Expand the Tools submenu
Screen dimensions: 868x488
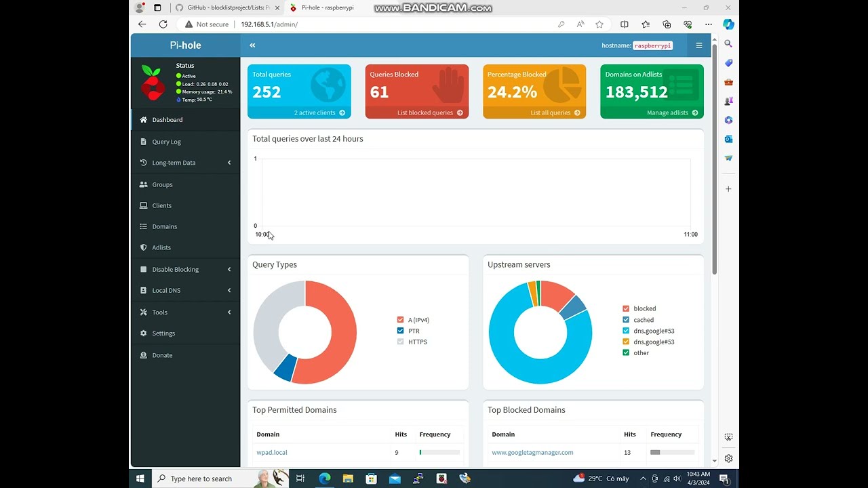(185, 312)
